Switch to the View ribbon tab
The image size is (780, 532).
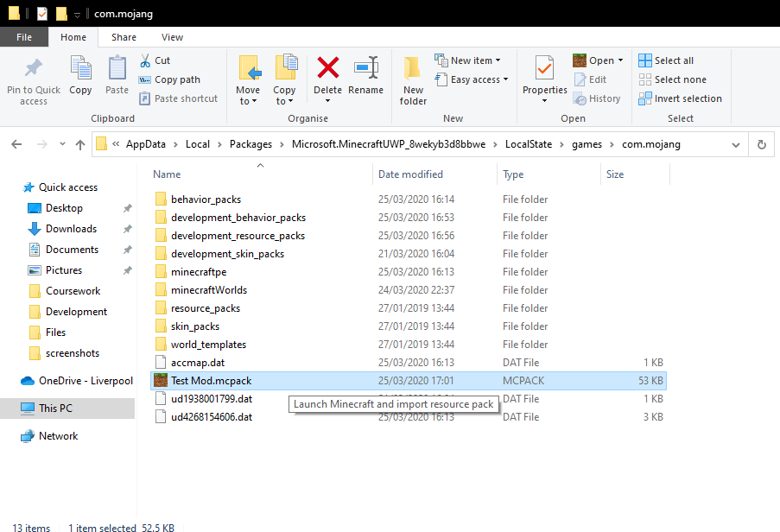[172, 37]
